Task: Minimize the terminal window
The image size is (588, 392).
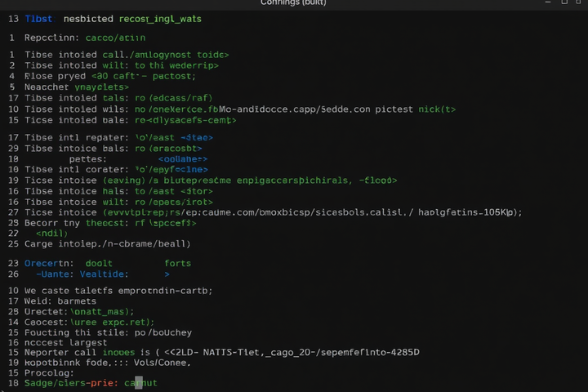Action: (x=548, y=2)
